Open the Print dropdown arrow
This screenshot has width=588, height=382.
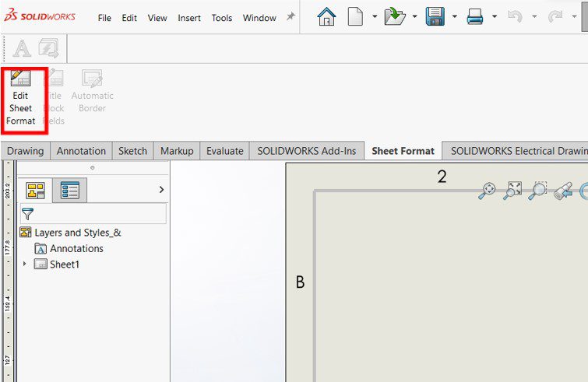pos(494,17)
